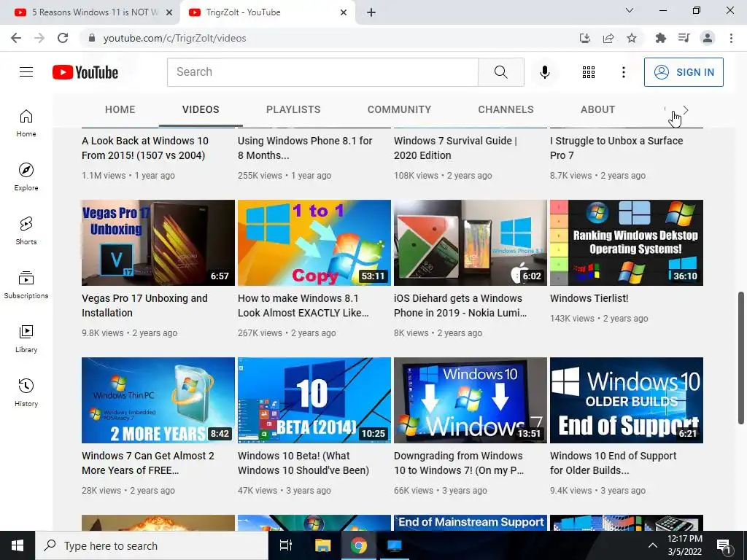Screen dimensions: 747x560
Task: Open the ABOUT tab
Action: click(x=597, y=109)
